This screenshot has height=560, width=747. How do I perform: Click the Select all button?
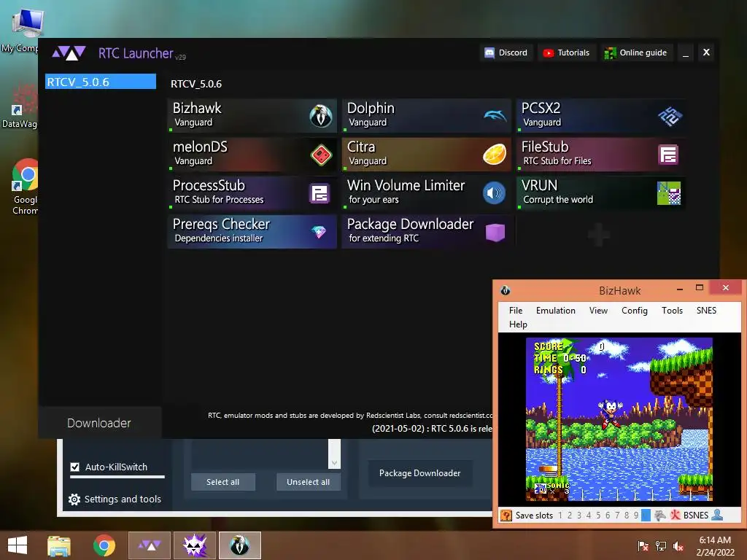click(223, 482)
